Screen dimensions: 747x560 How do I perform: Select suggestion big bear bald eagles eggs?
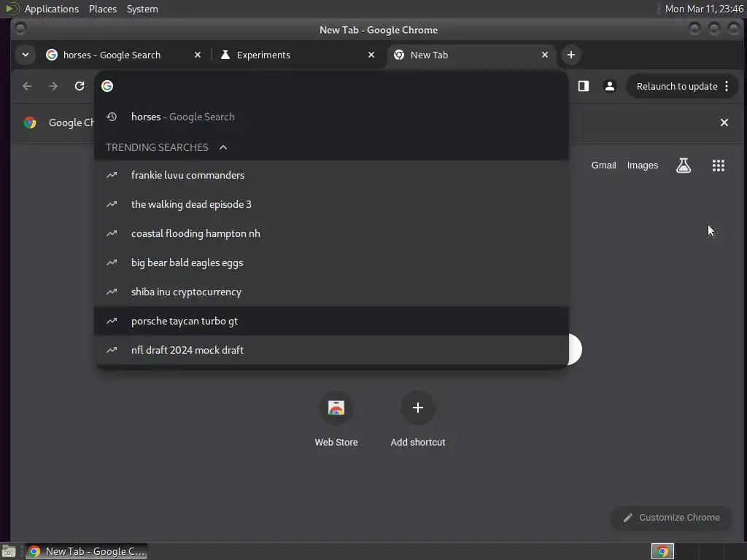(x=331, y=262)
